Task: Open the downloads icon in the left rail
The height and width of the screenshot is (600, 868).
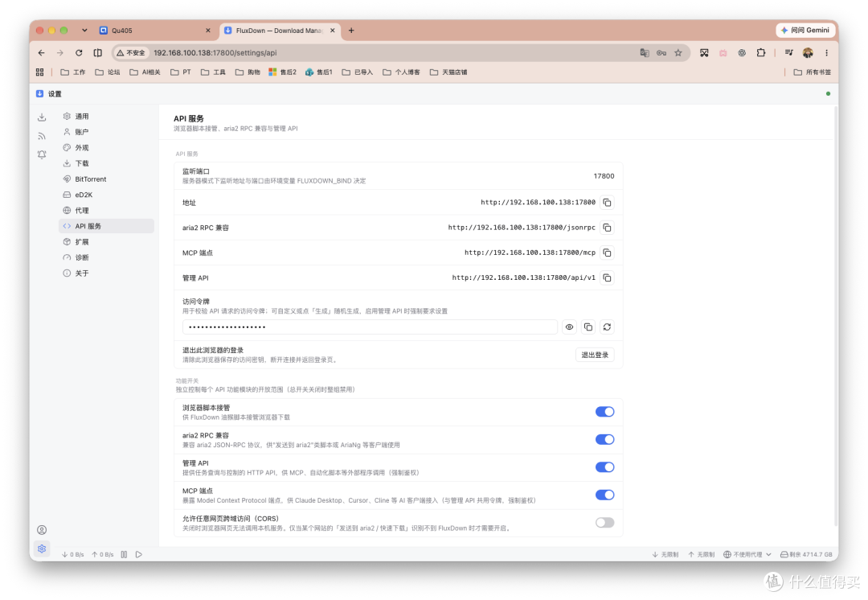Action: pos(42,117)
